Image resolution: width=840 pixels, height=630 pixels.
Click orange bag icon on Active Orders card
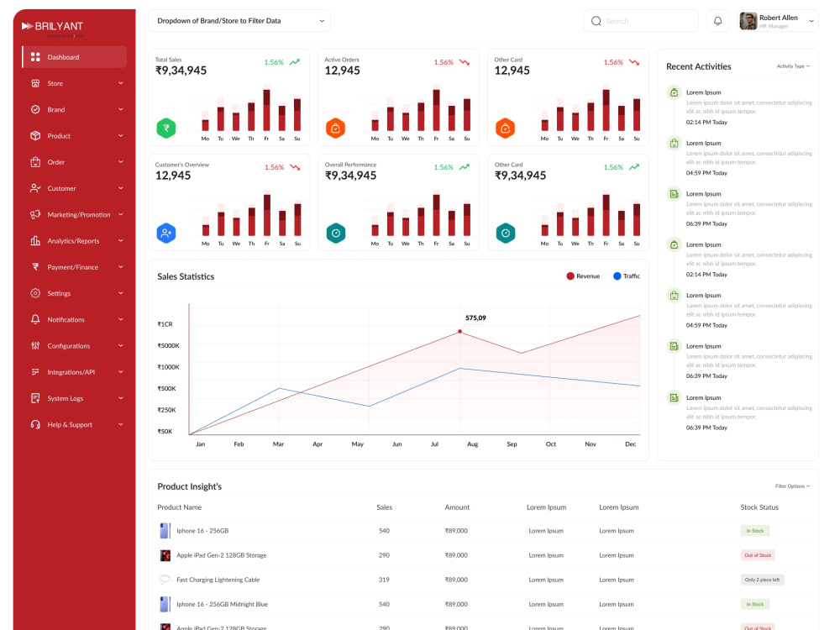pos(335,128)
